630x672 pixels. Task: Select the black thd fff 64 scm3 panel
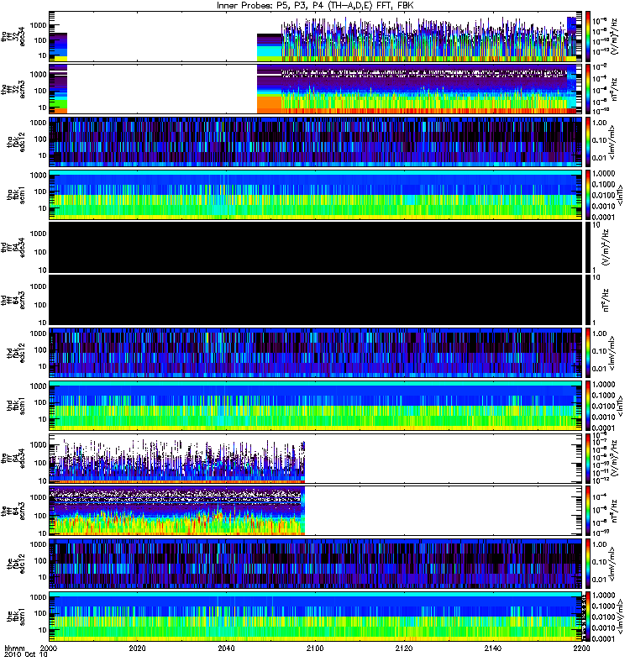(316, 300)
